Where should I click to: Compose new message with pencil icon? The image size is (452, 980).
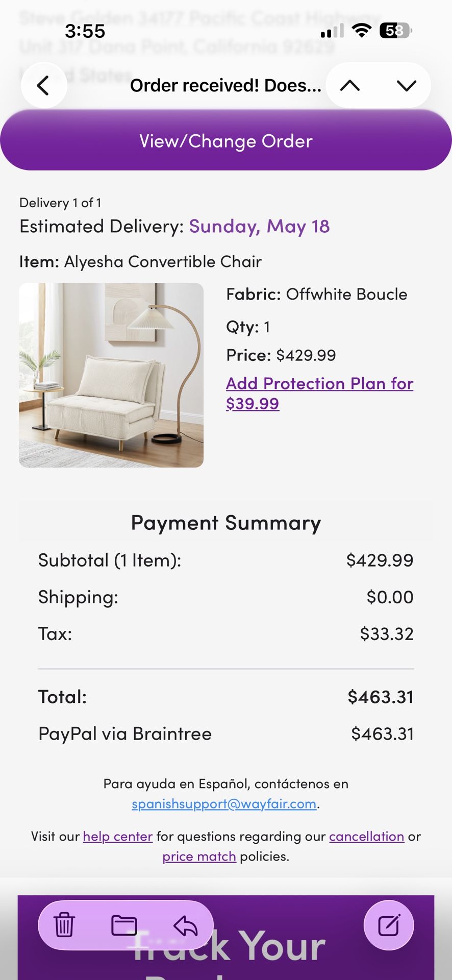[x=389, y=925]
